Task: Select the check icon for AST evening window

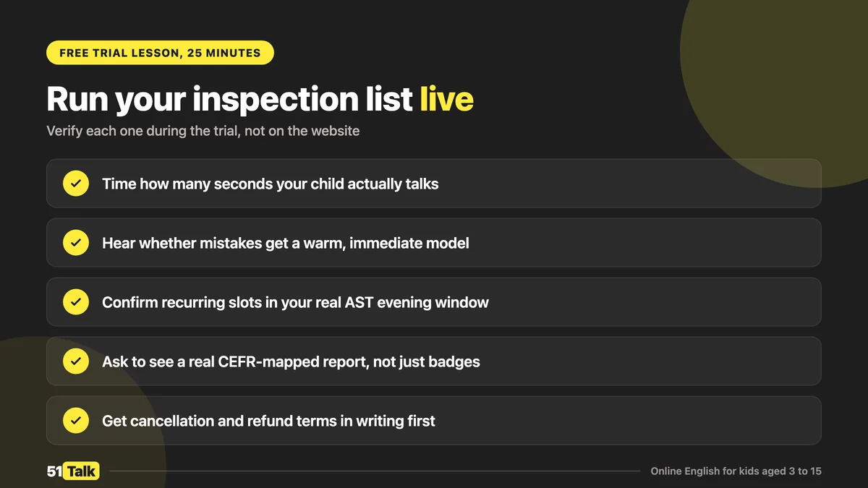Action: pyautogui.click(x=76, y=302)
